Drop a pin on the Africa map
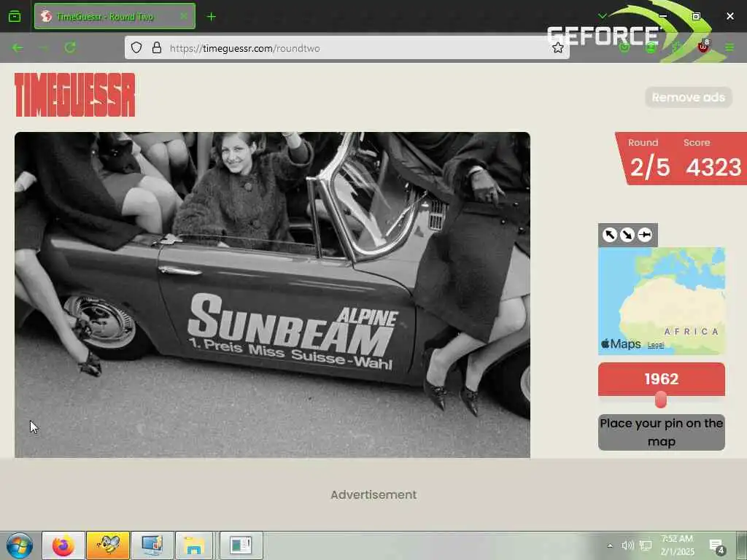This screenshot has height=560, width=747. (x=661, y=301)
